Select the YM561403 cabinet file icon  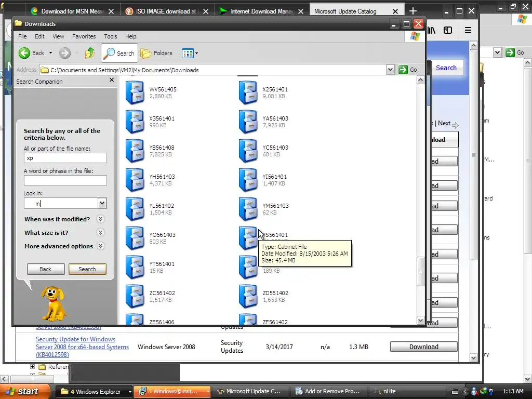(248, 209)
